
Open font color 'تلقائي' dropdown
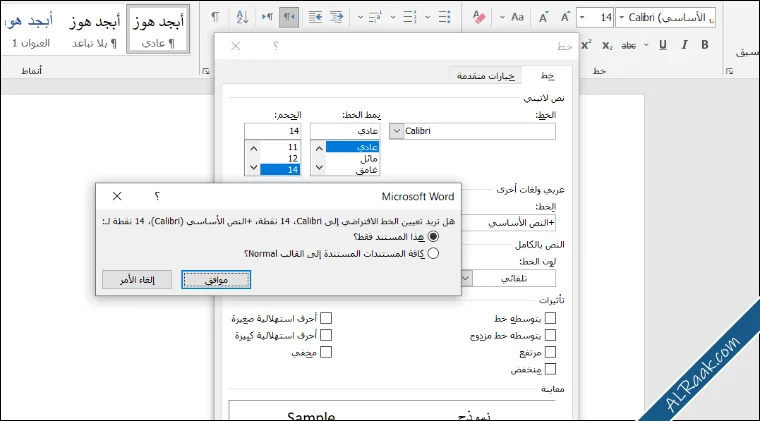pyautogui.click(x=465, y=279)
